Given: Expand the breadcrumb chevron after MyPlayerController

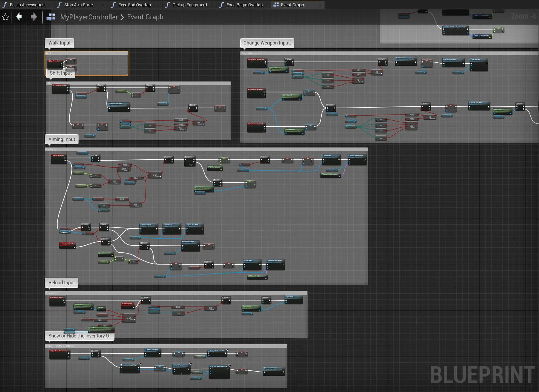Looking at the screenshot, I should point(122,17).
